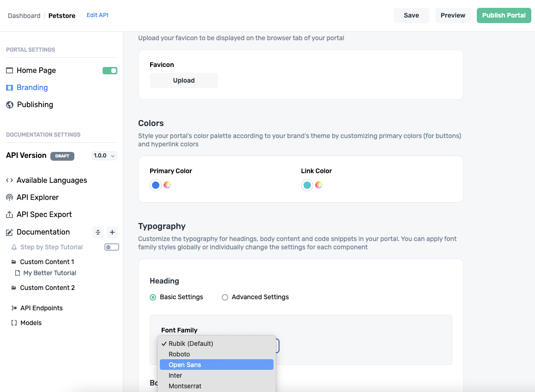Viewport: 535px width, 392px height.
Task: Open Custom Content 2 folder
Action: [48, 288]
